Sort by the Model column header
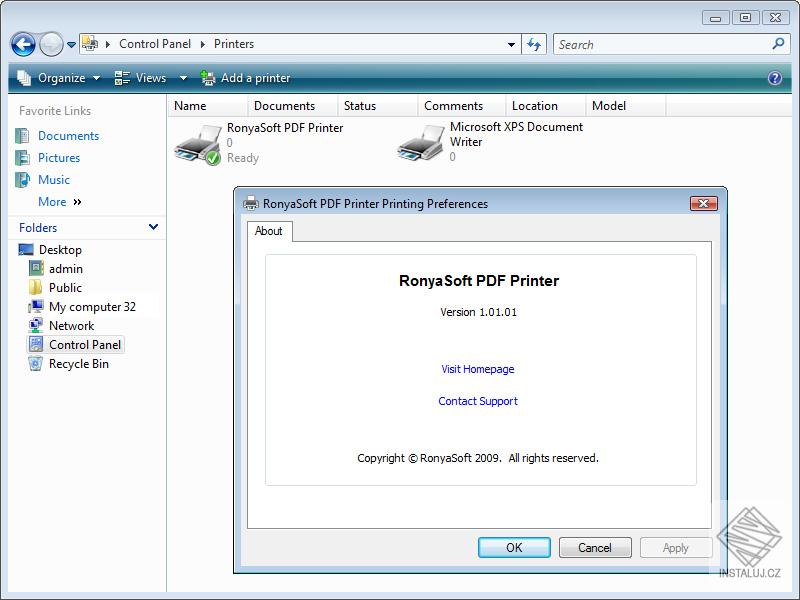The height and width of the screenshot is (600, 800). [626, 106]
